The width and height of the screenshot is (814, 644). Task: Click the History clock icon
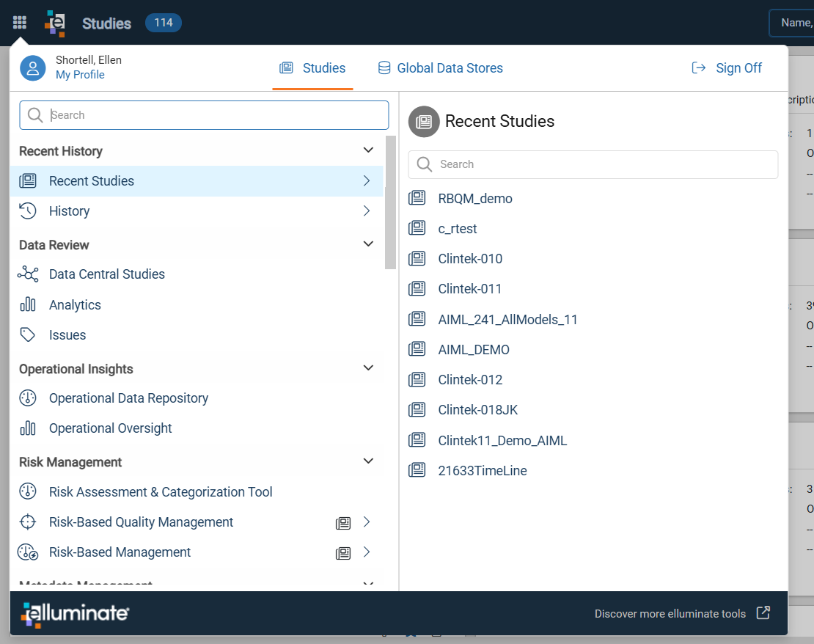(28, 211)
